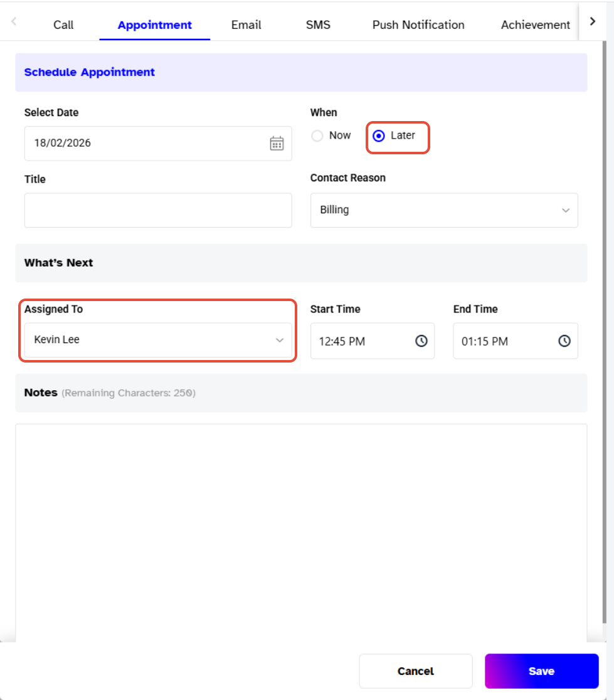614x700 pixels.
Task: Click the Select Date field
Action: [x=158, y=143]
